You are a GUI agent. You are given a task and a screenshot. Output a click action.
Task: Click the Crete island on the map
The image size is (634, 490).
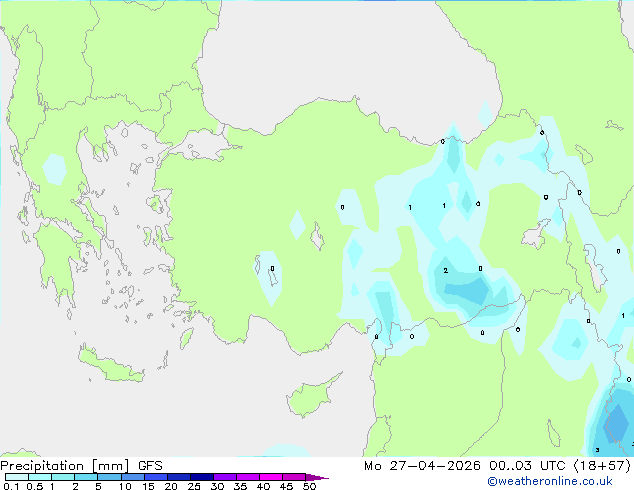110,366
